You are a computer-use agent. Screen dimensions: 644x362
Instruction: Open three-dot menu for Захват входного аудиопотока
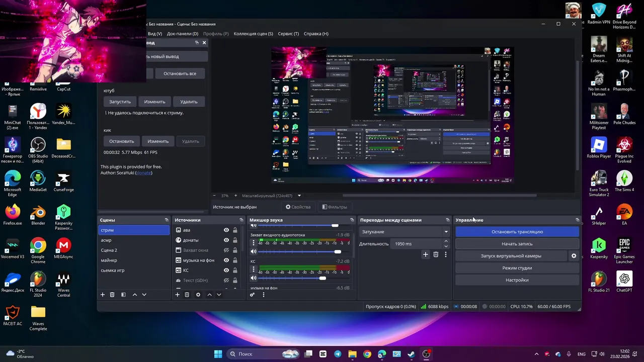coord(254,242)
